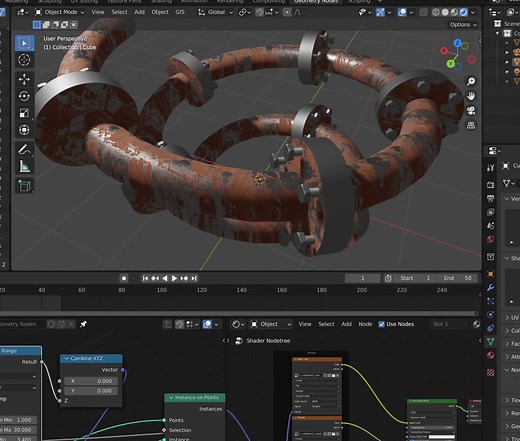Image resolution: width=520 pixels, height=441 pixels.
Task: Open the Scene properties tab
Action: [x=490, y=226]
